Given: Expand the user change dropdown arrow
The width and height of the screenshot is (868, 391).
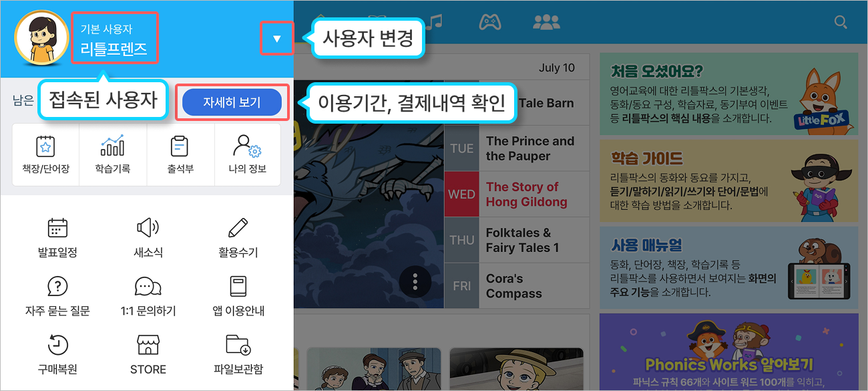Looking at the screenshot, I should tap(276, 39).
